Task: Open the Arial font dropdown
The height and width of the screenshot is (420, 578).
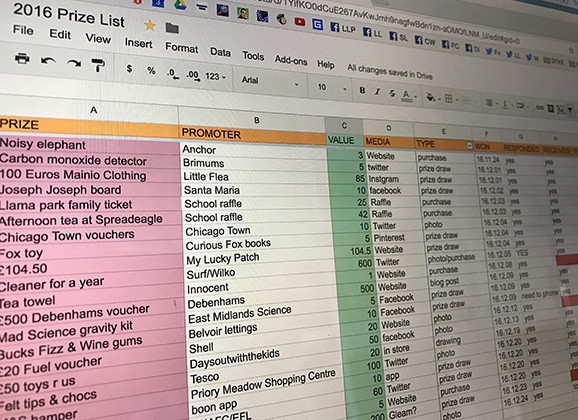Action: click(270, 82)
